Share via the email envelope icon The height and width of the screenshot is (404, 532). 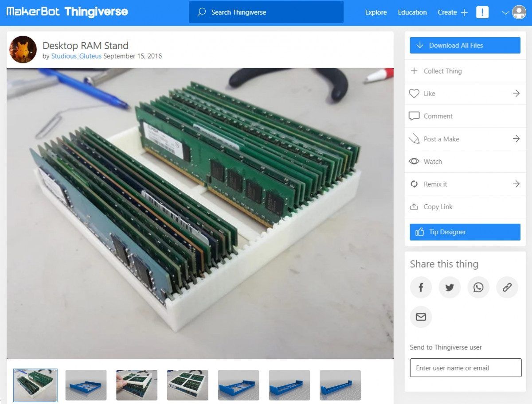(421, 317)
